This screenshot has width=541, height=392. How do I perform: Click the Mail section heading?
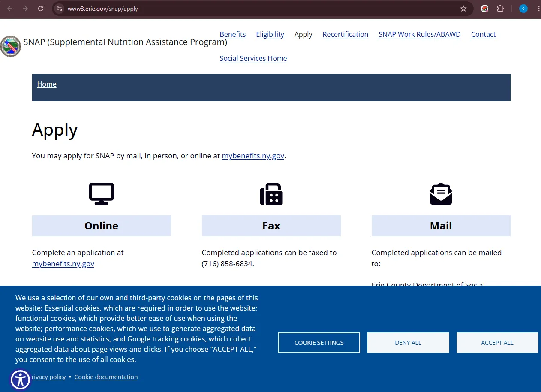[x=441, y=226]
